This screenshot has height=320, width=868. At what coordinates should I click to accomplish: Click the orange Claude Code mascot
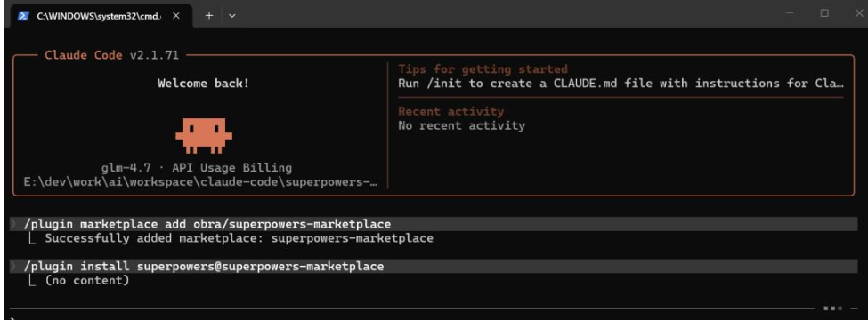pos(204,135)
